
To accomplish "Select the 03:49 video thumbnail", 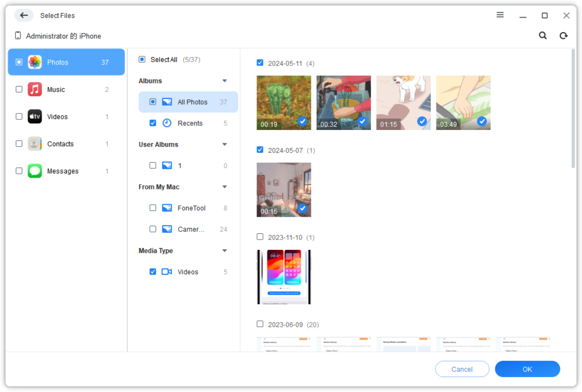I will (463, 103).
